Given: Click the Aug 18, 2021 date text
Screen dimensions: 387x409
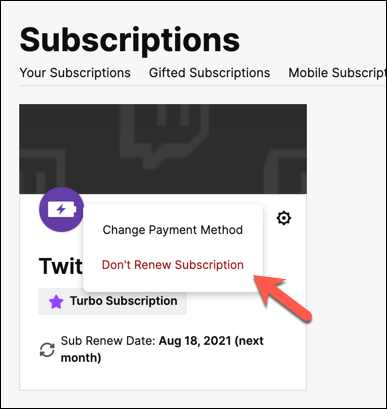Looking at the screenshot, I should pos(195,341).
